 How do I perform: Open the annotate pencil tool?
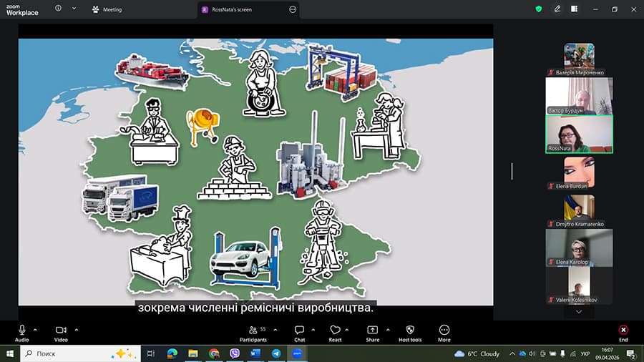(557, 9)
